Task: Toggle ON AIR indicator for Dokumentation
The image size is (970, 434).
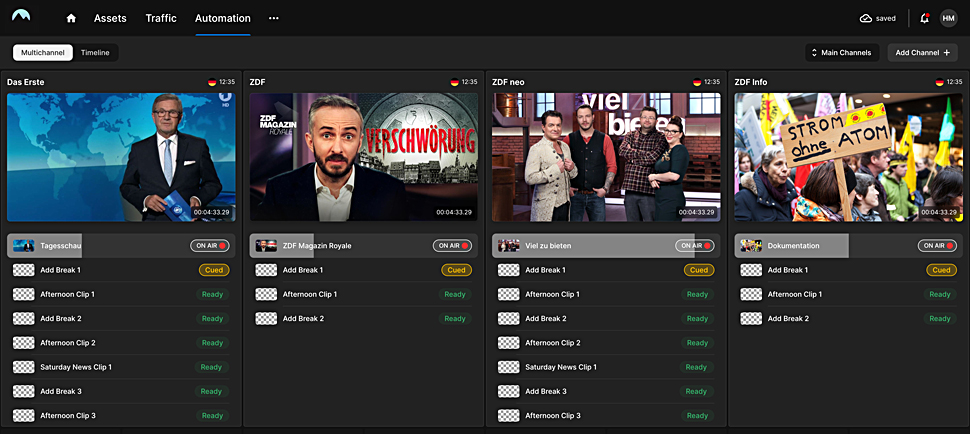Action: point(937,245)
